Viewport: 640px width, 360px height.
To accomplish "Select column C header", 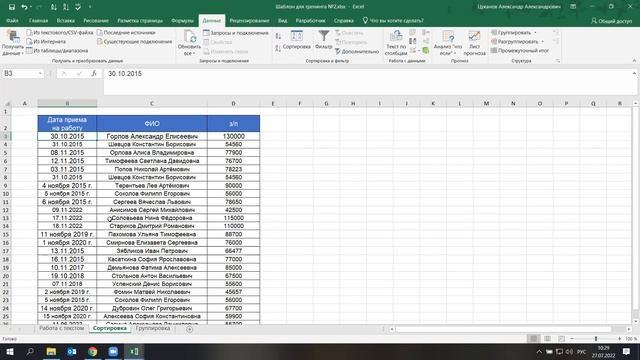I will [152, 104].
